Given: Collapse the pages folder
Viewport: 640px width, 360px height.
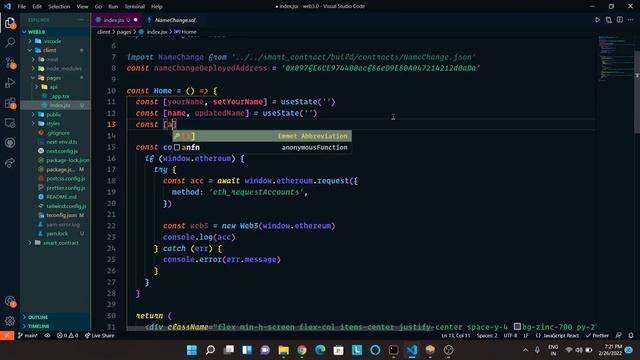Looking at the screenshot, I should (55, 78).
